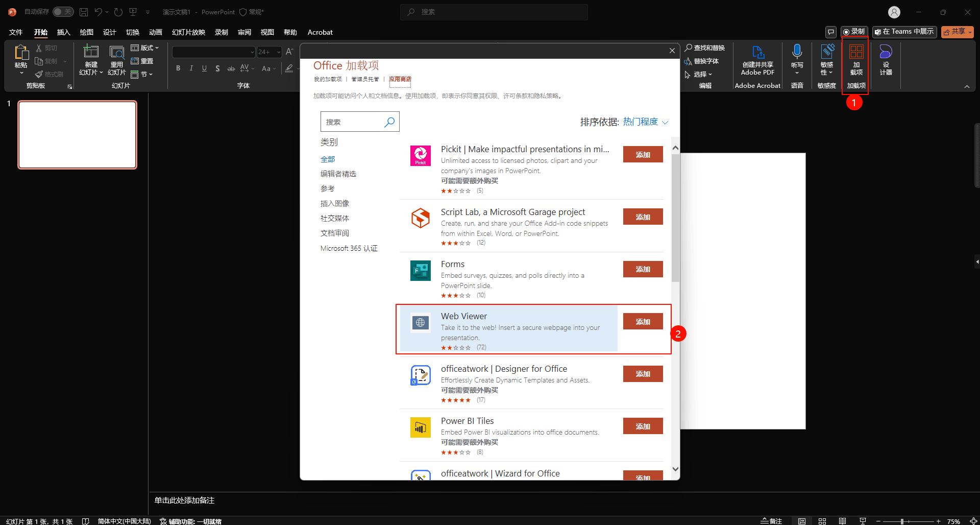This screenshot has width=980, height=525.
Task: Click the Power BI Tiles logo
Action: point(421,427)
